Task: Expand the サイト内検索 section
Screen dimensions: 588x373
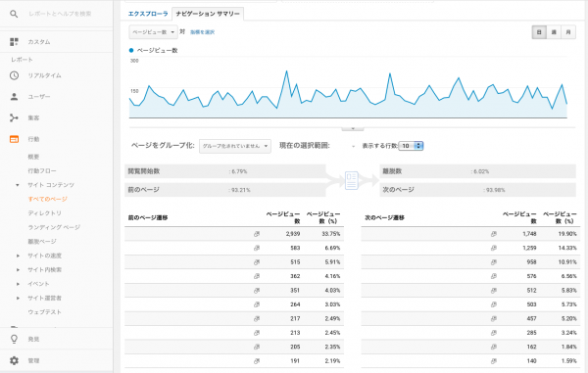Action: tap(18, 269)
